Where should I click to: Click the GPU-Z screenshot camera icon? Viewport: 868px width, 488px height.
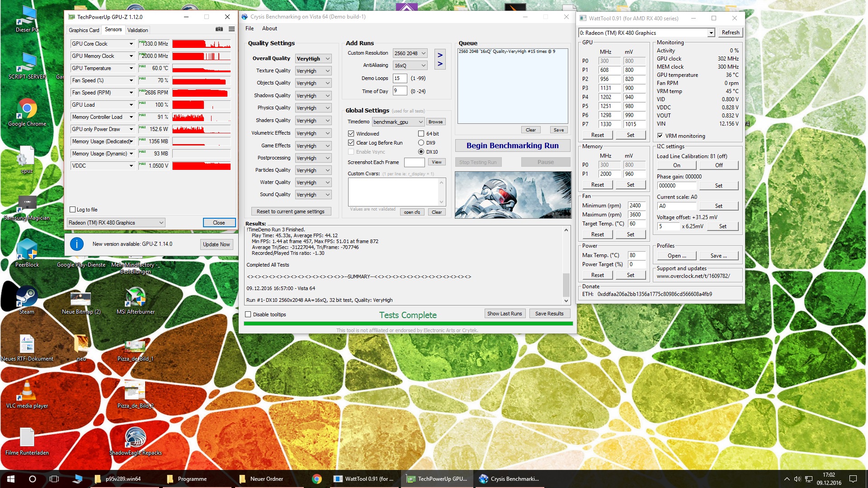click(219, 29)
